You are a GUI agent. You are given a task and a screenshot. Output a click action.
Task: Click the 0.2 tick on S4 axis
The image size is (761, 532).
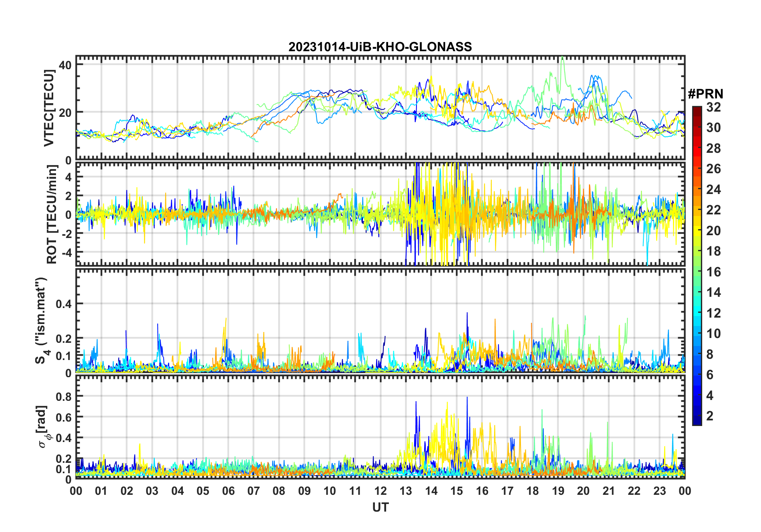(x=64, y=338)
